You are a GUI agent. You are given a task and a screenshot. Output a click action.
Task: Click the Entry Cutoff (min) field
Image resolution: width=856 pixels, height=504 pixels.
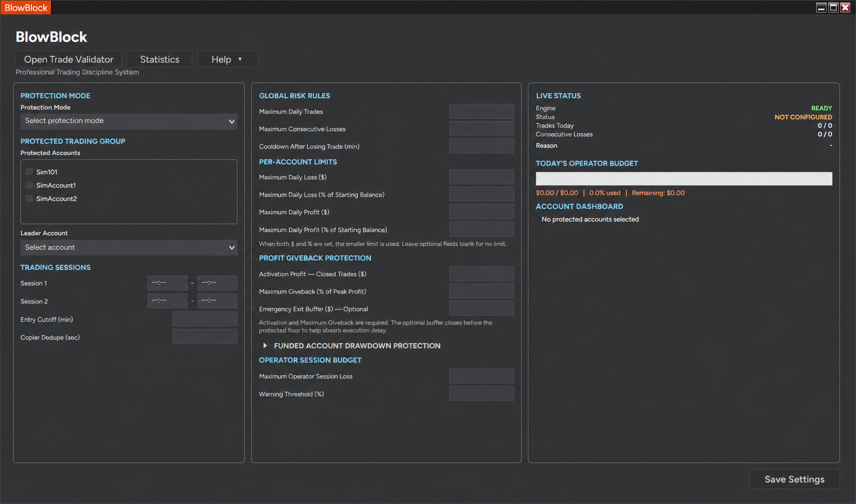tap(205, 319)
